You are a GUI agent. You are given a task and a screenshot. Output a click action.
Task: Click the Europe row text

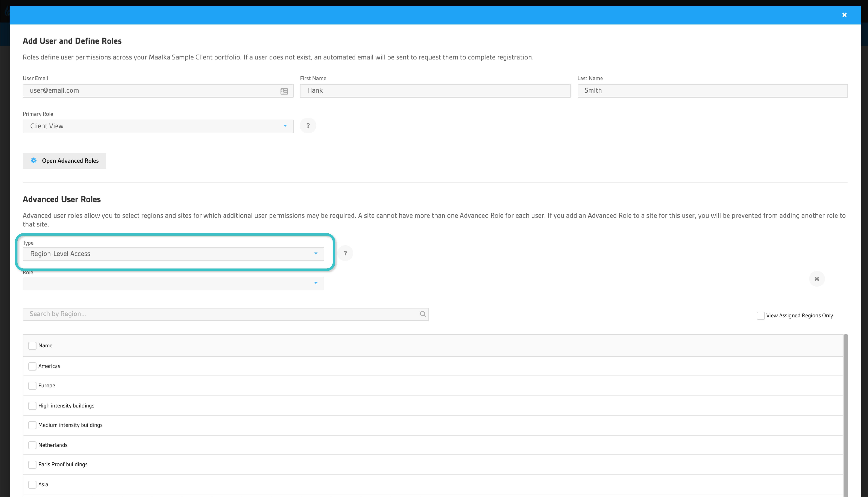pyautogui.click(x=46, y=386)
